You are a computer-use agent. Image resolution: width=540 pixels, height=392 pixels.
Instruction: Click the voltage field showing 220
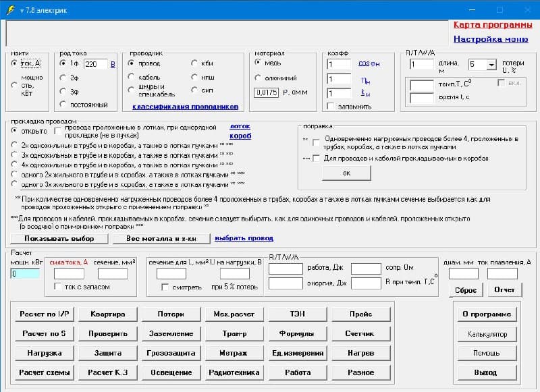95,64
